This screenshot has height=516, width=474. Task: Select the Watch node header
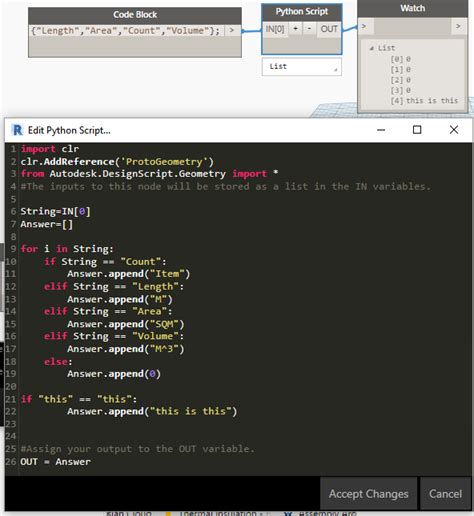click(412, 8)
